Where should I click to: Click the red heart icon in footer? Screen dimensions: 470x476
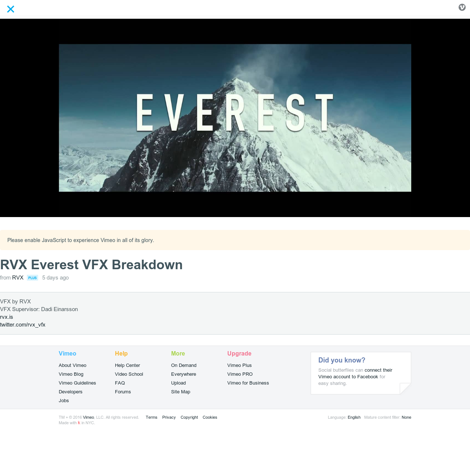pos(79,423)
